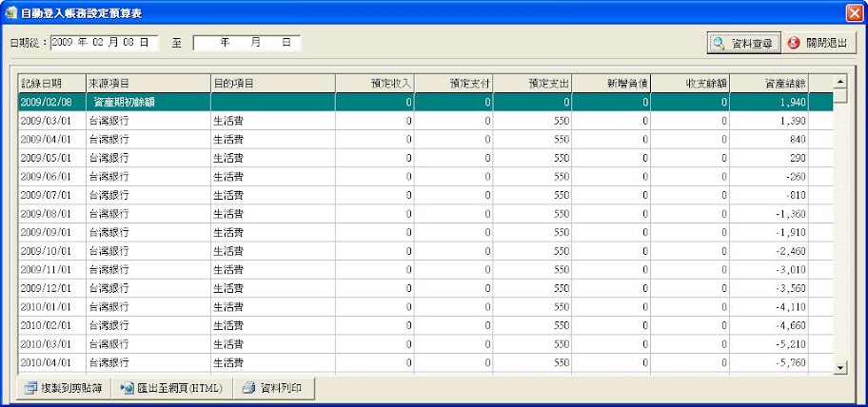
Task: Click the 關閉退出 close-and-exit button
Action: pyautogui.click(x=819, y=43)
